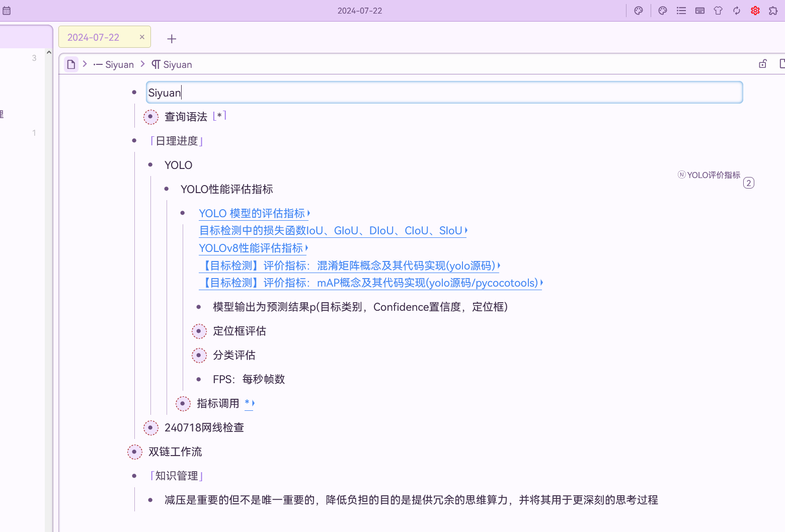Click the Siyuan paragraph breadcrumb item

pyautogui.click(x=172, y=64)
